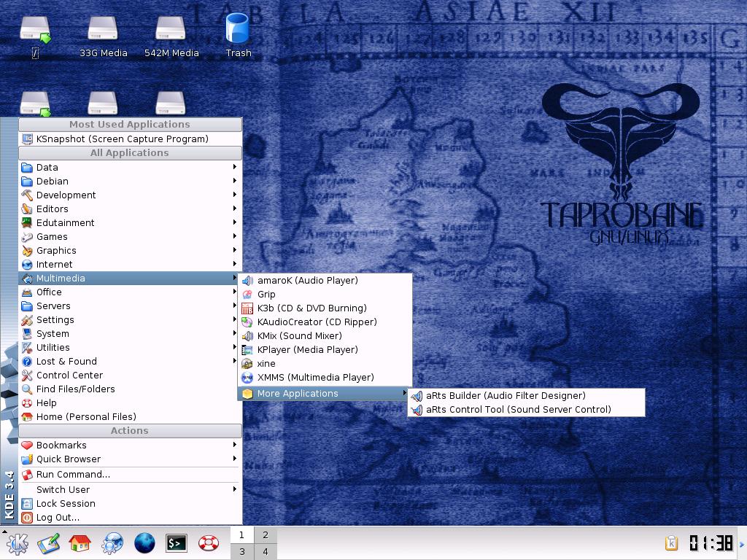747x560 pixels.
Task: Open the Quick Browser submenu
Action: pyautogui.click(x=130, y=459)
